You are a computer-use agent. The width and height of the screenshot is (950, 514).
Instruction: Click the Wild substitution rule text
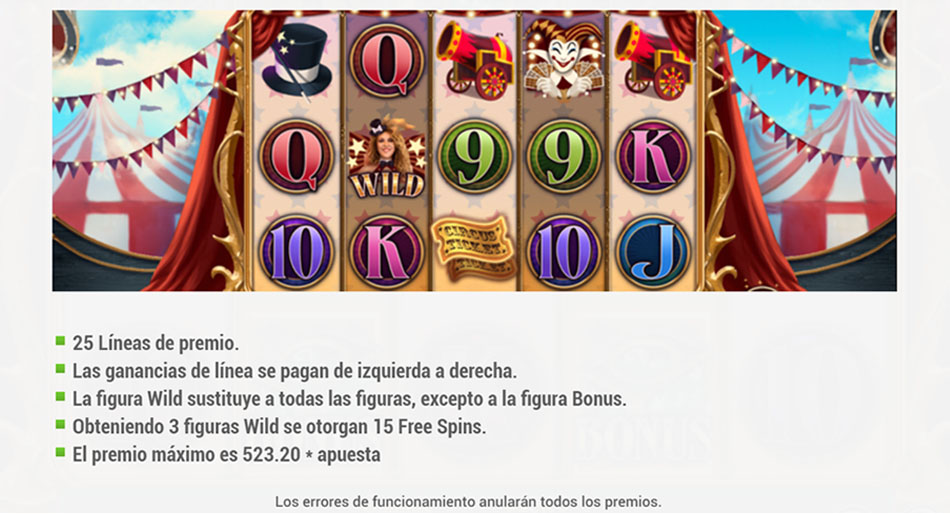pyautogui.click(x=350, y=399)
